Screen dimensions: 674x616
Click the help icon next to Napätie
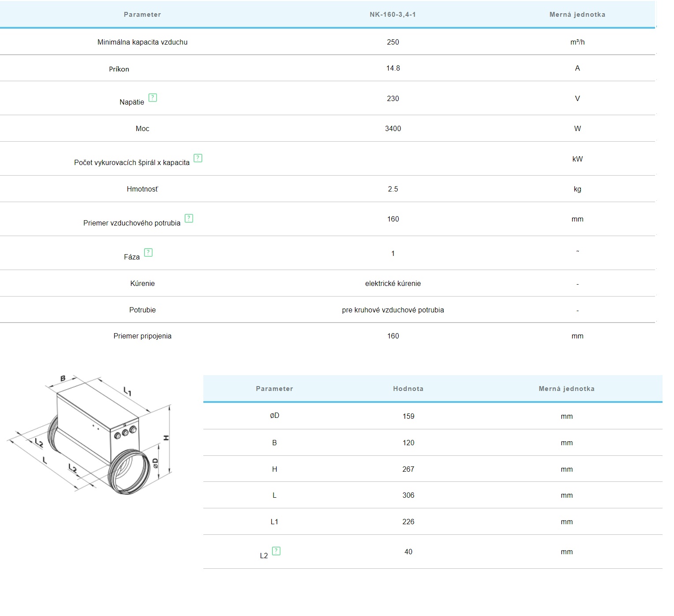(153, 98)
